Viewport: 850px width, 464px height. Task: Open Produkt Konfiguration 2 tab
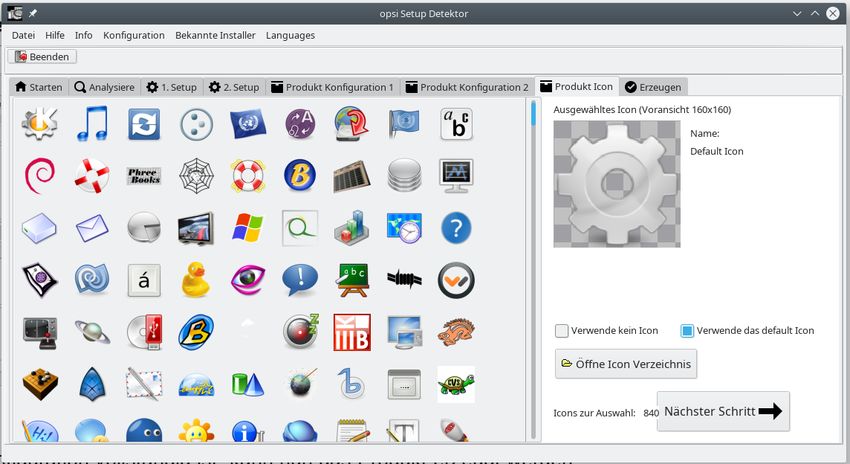(x=467, y=87)
